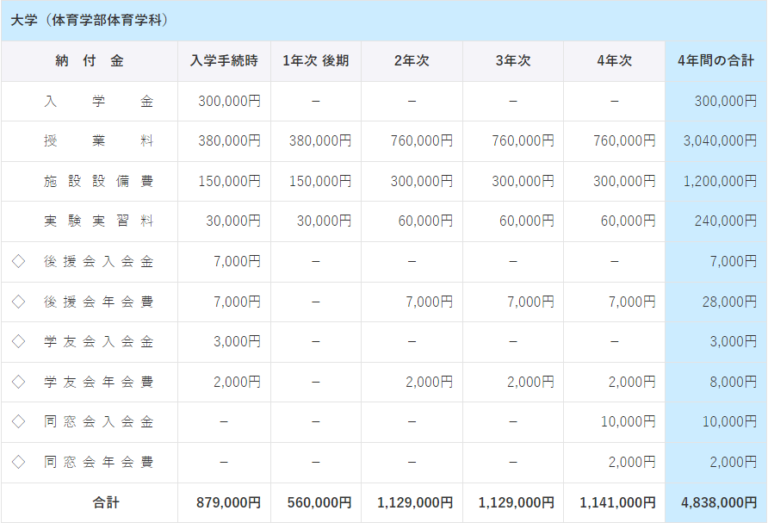Click the diamond marker beside 後援会入会金

coord(18,262)
